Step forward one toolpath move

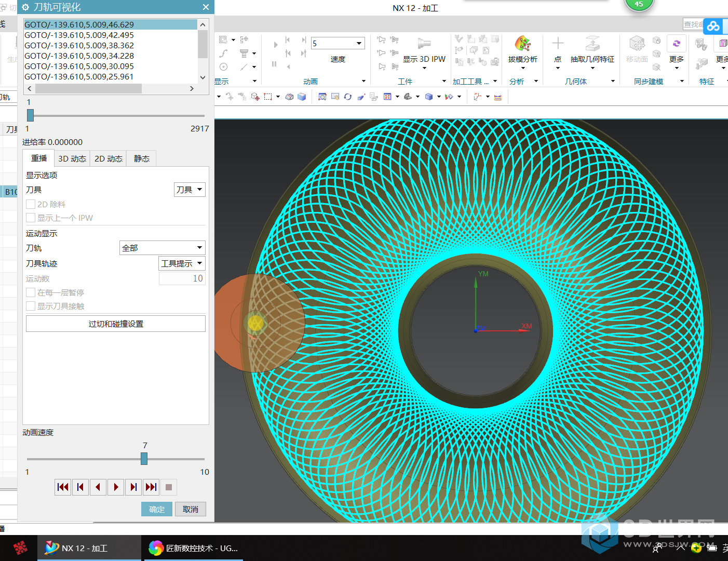tap(133, 487)
